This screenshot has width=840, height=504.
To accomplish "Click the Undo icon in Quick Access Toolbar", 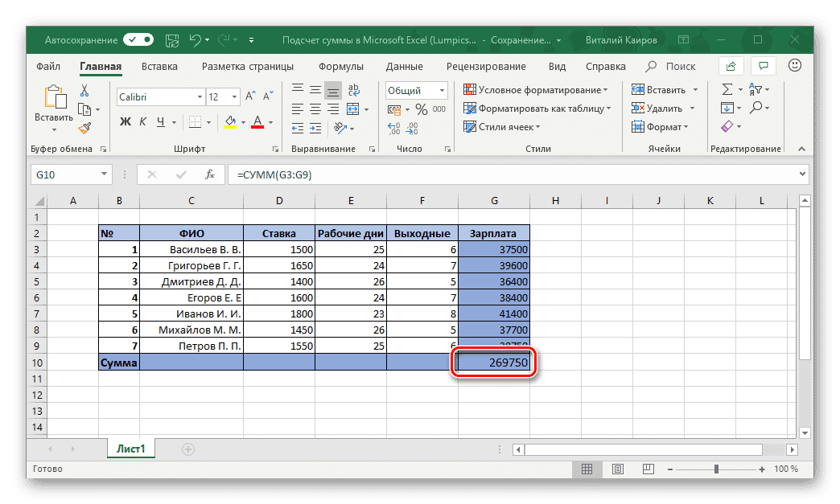I will pos(196,39).
